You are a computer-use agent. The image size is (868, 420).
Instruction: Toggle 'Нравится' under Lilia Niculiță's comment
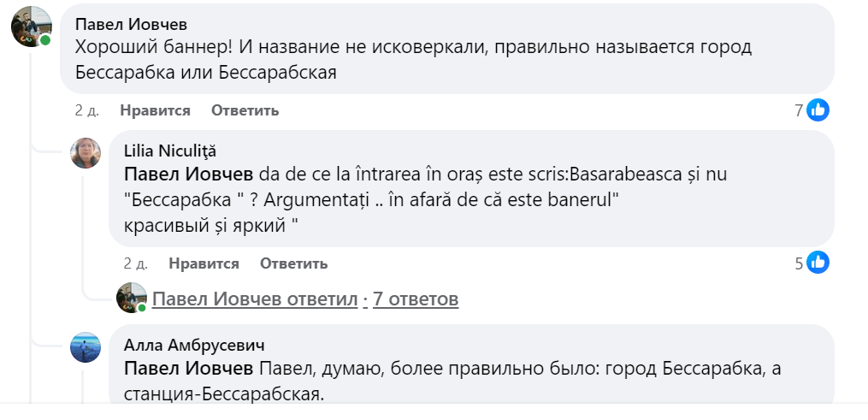(204, 263)
